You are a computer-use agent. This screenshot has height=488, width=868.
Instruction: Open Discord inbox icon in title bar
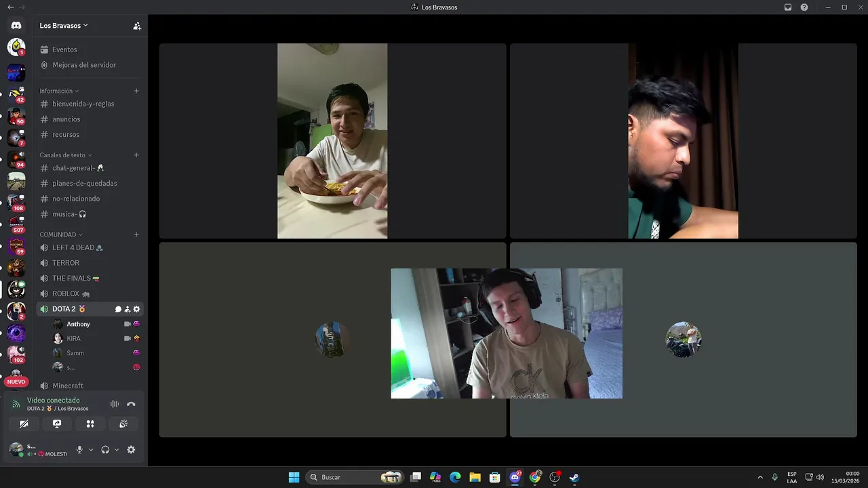[x=788, y=7]
